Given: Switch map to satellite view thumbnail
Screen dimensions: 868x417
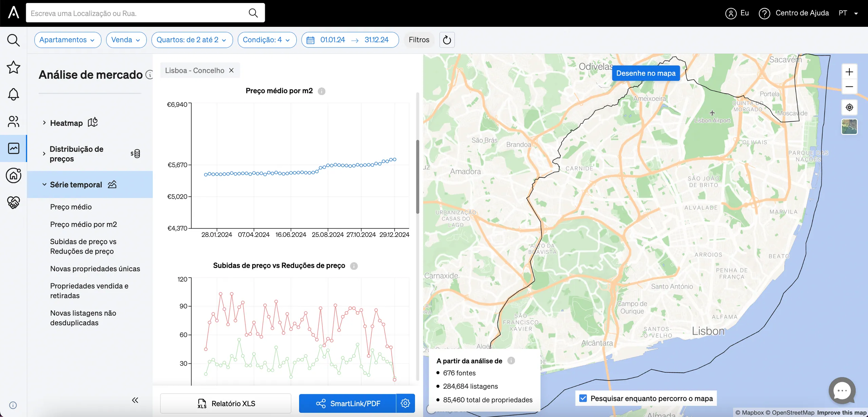Looking at the screenshot, I should [849, 127].
